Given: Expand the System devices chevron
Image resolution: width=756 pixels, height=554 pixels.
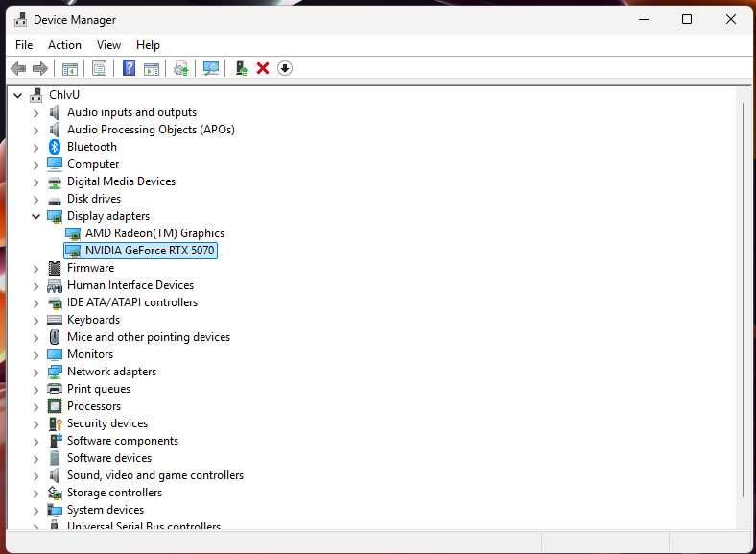Looking at the screenshot, I should tap(35, 511).
